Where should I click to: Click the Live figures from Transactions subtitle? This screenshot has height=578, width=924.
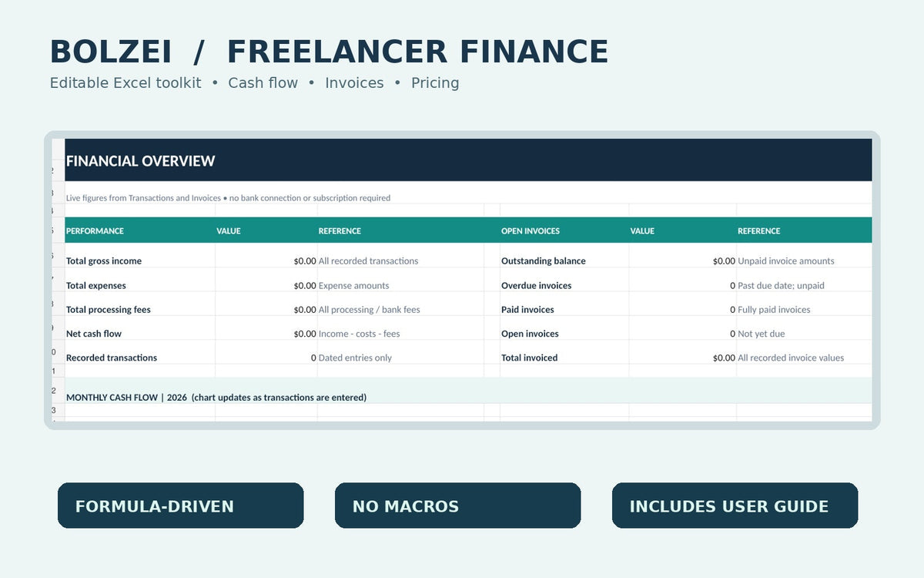228,198
